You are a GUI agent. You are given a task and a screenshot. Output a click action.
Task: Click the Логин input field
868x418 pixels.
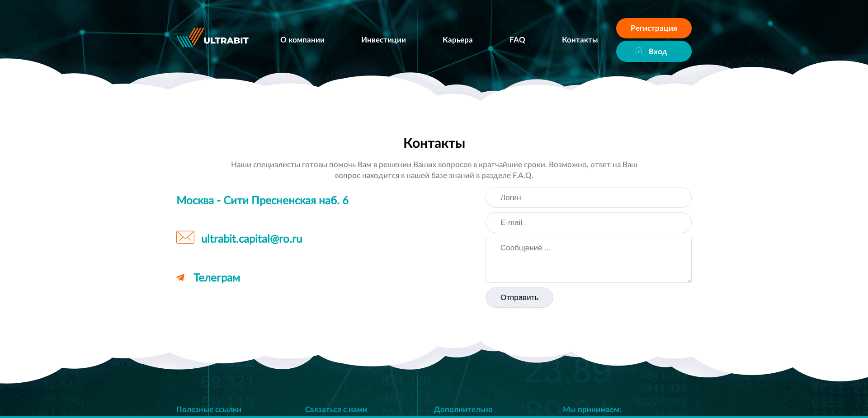pyautogui.click(x=588, y=197)
